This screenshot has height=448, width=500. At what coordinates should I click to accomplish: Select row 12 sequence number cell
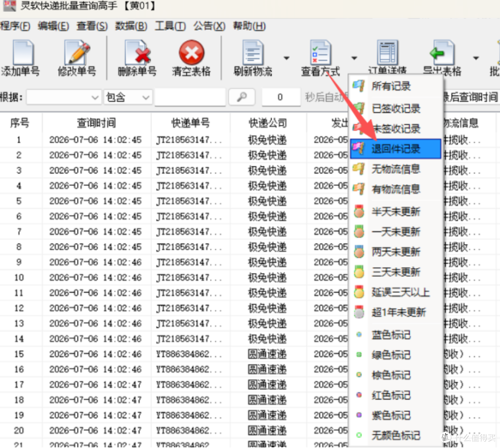click(19, 308)
